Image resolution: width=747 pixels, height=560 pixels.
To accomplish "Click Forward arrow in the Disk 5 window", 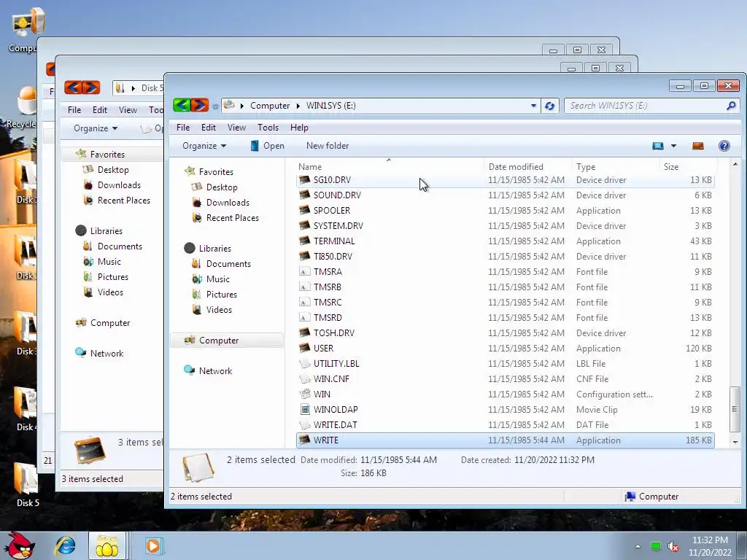I will 91,87.
